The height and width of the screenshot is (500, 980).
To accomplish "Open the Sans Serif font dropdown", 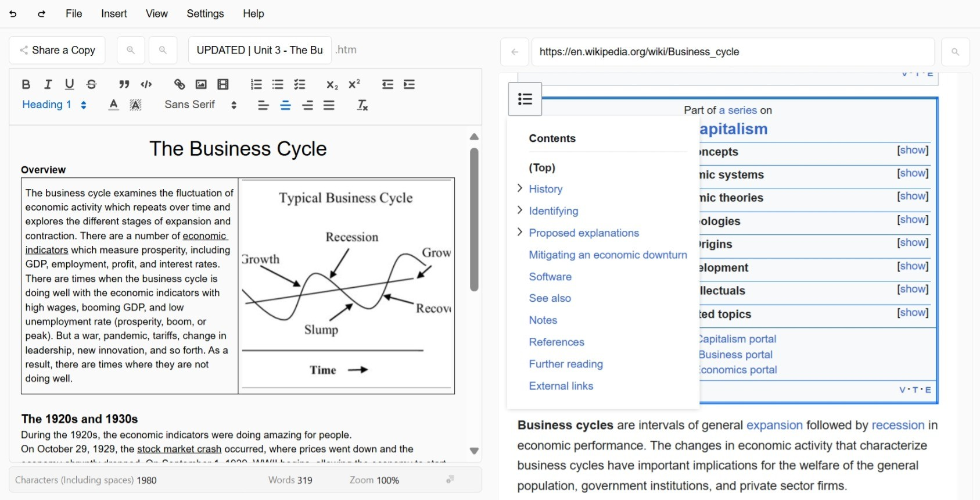I will point(200,105).
